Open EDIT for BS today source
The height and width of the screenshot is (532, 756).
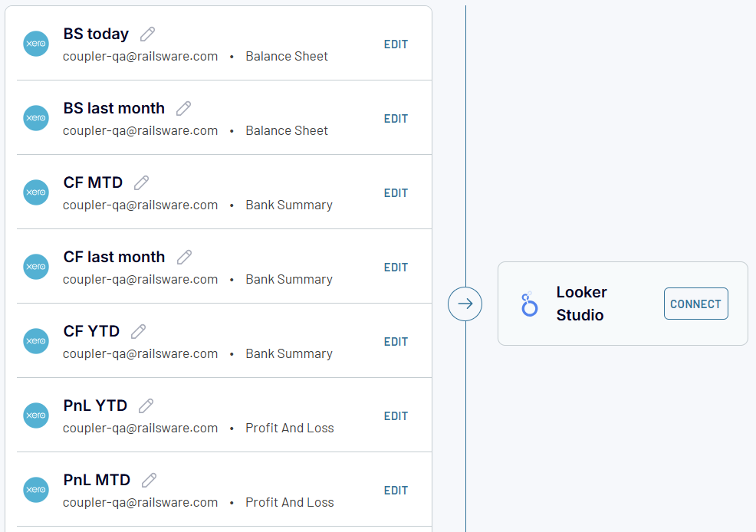396,44
